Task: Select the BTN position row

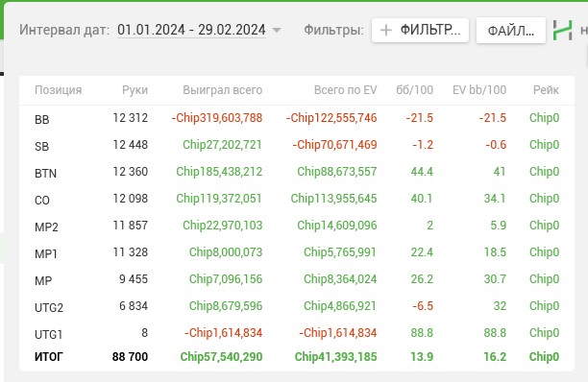Action: 297,172
